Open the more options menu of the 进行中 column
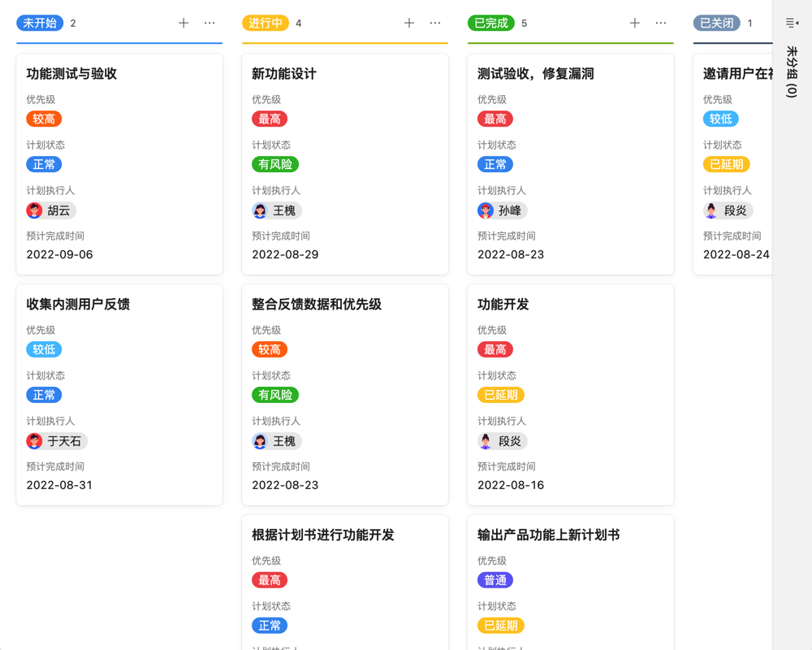 435,23
